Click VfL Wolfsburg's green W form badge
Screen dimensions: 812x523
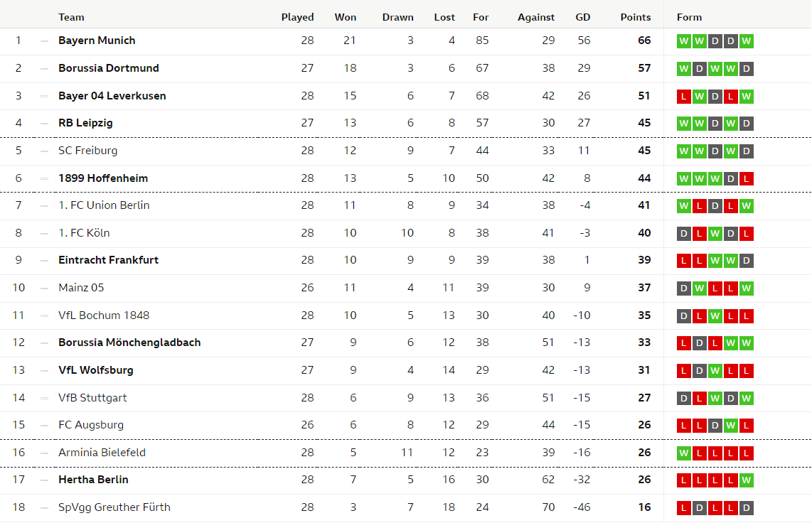tap(715, 370)
